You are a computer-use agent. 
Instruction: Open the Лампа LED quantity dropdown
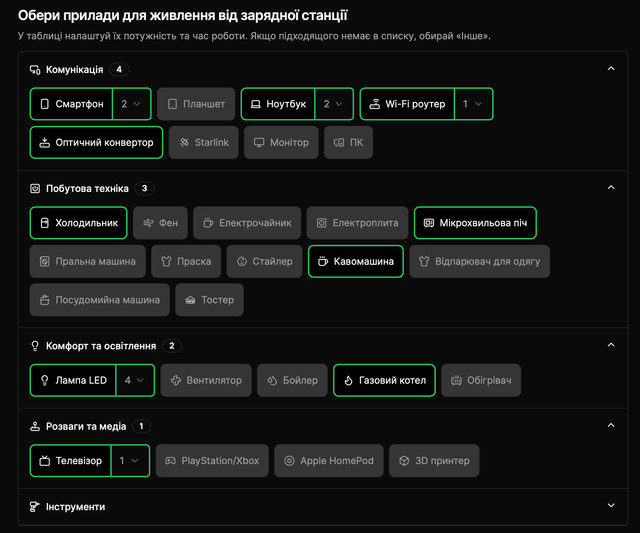136,380
